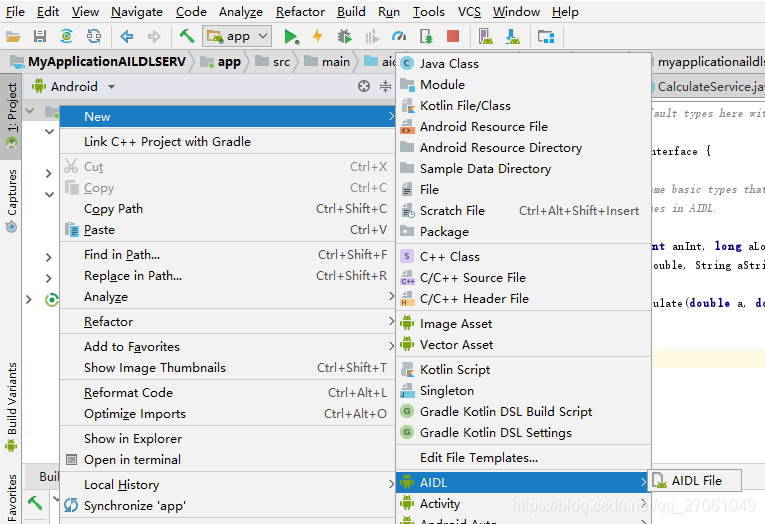Choose Image Asset option
This screenshot has height=524, width=765.
[523, 323]
